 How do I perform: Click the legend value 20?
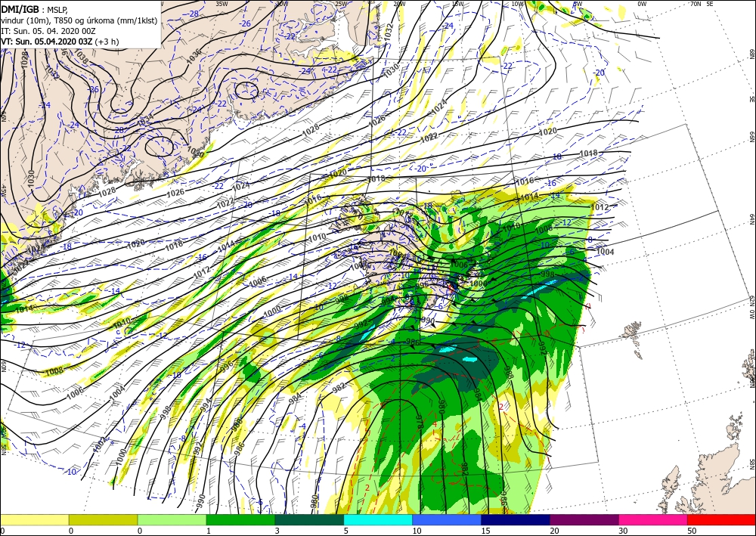click(554, 531)
